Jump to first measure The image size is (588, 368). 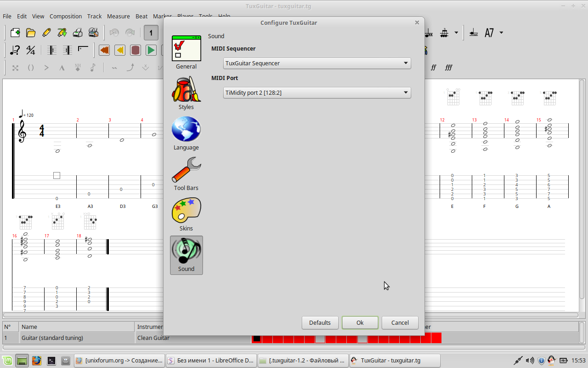(x=104, y=50)
